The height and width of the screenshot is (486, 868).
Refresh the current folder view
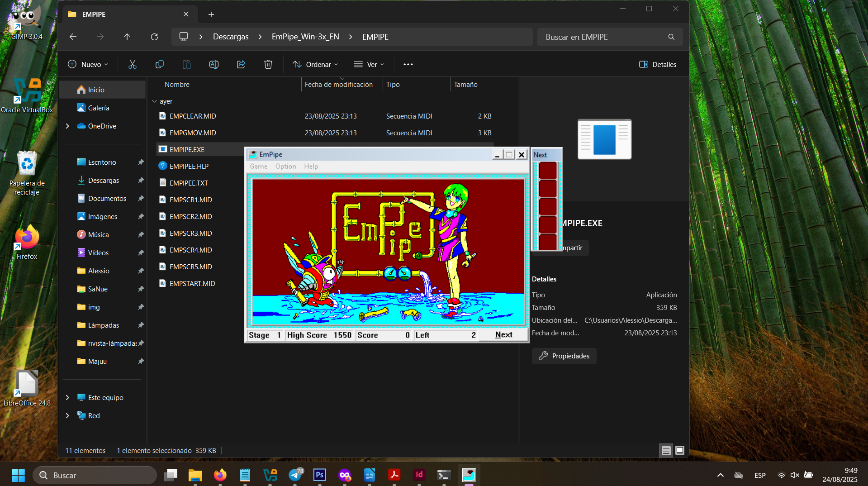[x=154, y=37]
